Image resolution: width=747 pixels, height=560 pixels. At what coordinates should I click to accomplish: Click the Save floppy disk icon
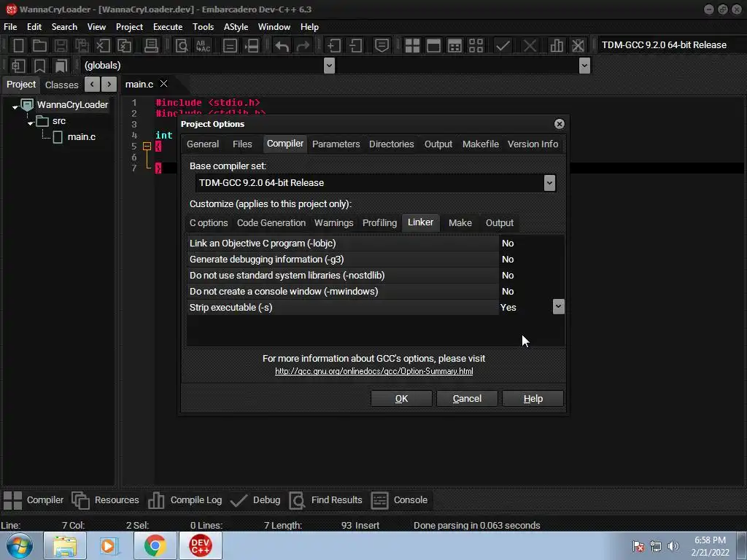(61, 46)
